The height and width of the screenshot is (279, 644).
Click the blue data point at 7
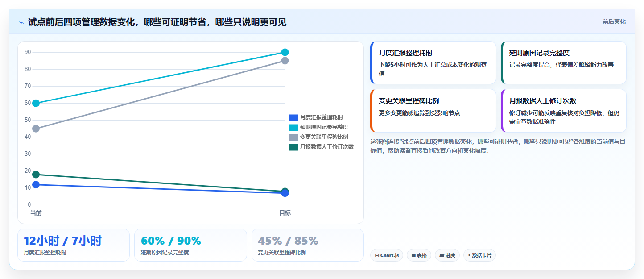pyautogui.click(x=285, y=194)
